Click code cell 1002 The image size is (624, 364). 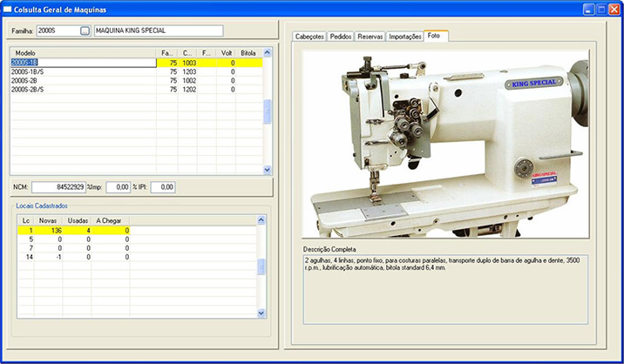click(x=189, y=81)
